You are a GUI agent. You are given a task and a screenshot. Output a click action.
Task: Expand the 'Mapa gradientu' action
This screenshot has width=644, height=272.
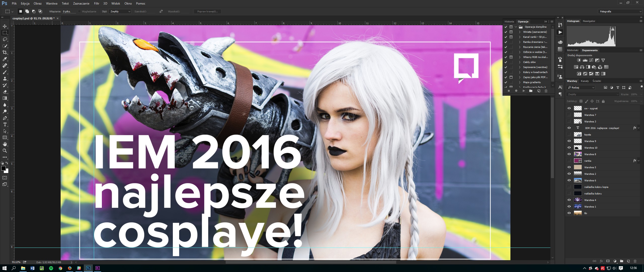click(x=520, y=82)
